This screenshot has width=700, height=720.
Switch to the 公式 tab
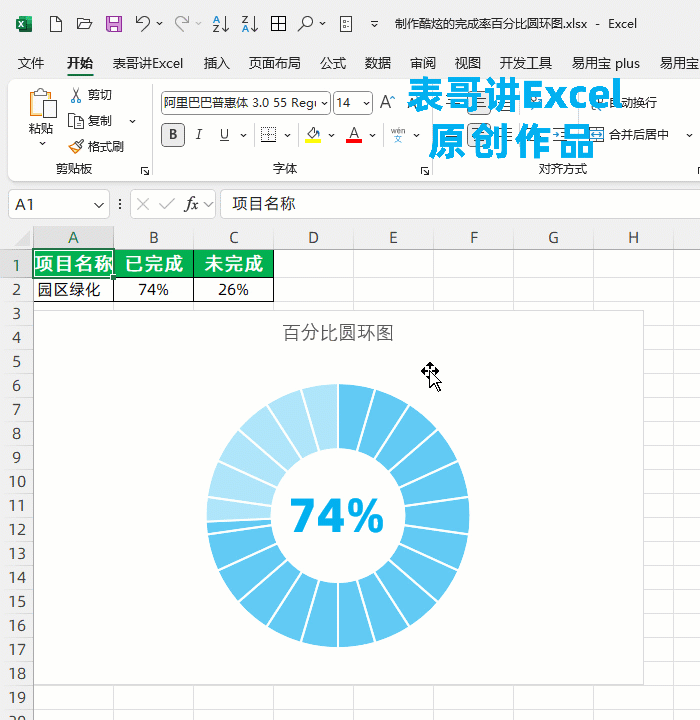(x=333, y=63)
